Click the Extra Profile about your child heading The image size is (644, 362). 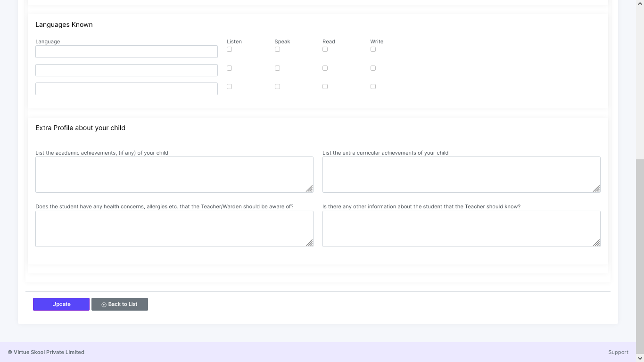tap(80, 128)
